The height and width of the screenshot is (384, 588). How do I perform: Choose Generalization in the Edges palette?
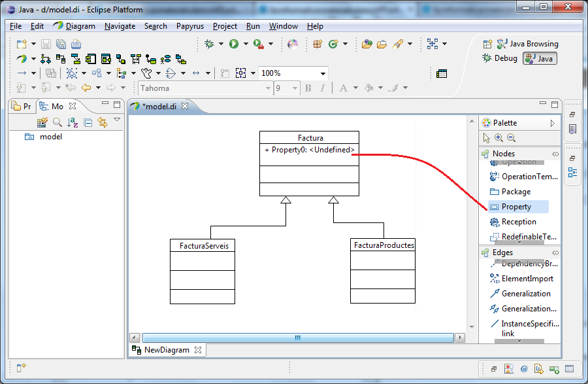tap(525, 294)
